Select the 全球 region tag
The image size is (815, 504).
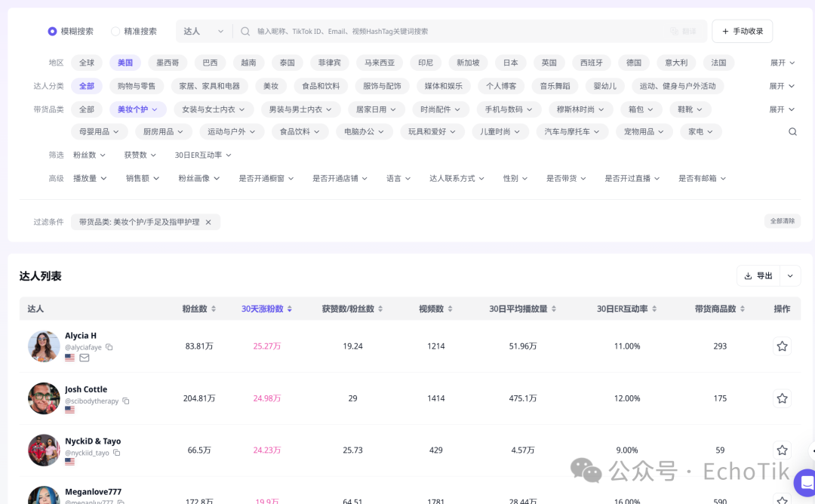coord(87,63)
